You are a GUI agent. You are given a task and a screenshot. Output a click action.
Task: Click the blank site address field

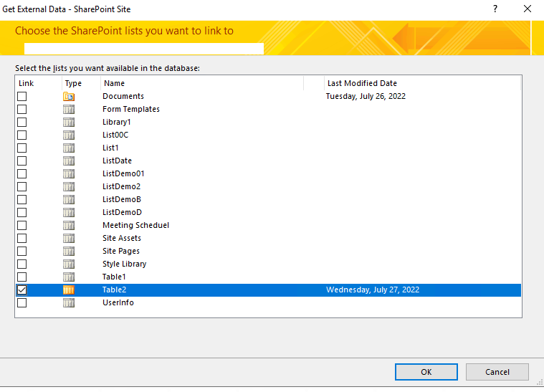click(144, 49)
